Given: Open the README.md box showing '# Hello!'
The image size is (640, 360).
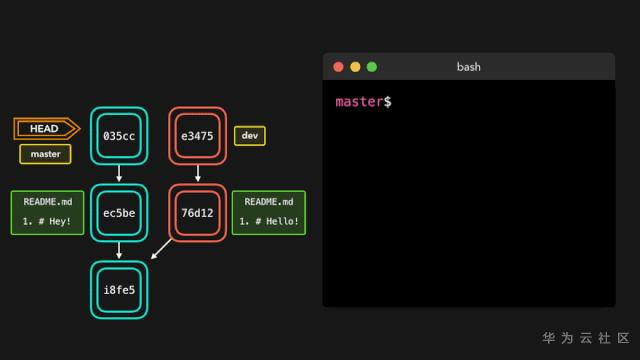Looking at the screenshot, I should click(x=269, y=213).
